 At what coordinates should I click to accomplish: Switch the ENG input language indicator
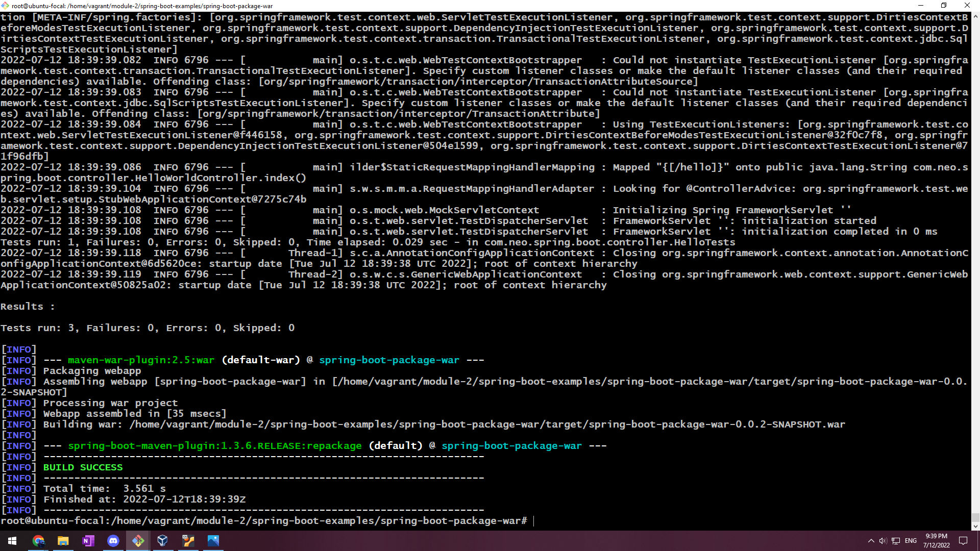[911, 541]
